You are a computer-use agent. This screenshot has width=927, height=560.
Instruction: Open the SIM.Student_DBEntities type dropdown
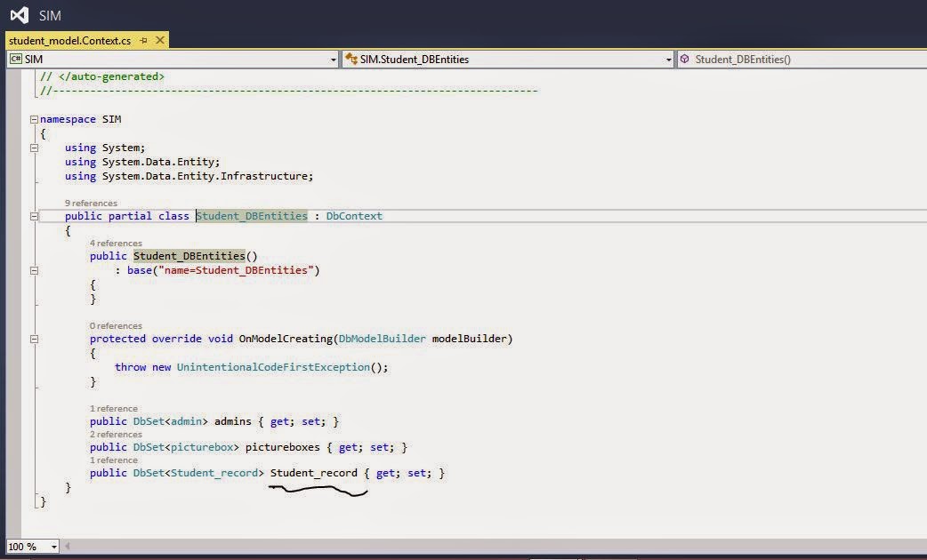click(x=669, y=60)
